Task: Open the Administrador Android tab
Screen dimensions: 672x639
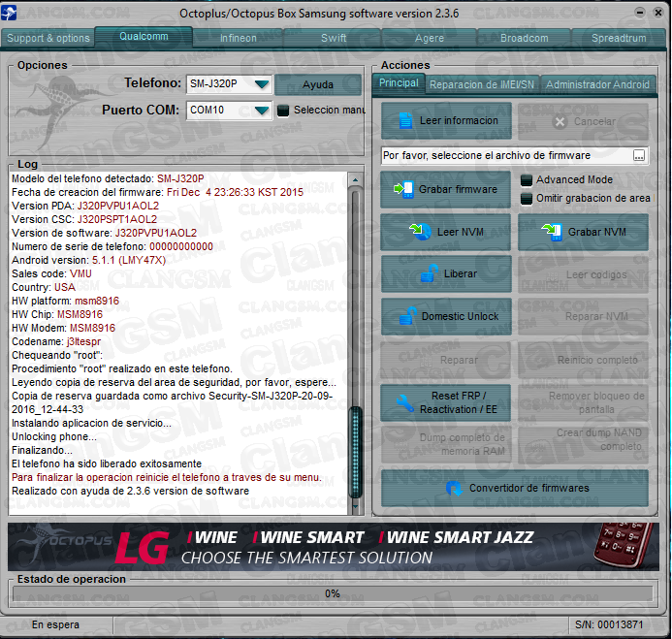Action: click(x=597, y=85)
